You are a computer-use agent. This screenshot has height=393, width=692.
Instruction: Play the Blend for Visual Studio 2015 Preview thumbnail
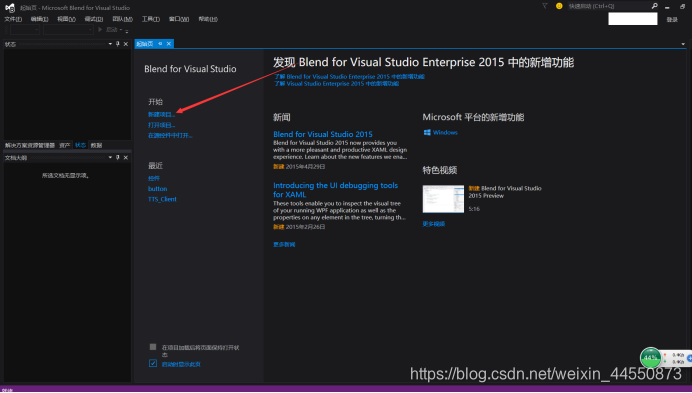443,199
